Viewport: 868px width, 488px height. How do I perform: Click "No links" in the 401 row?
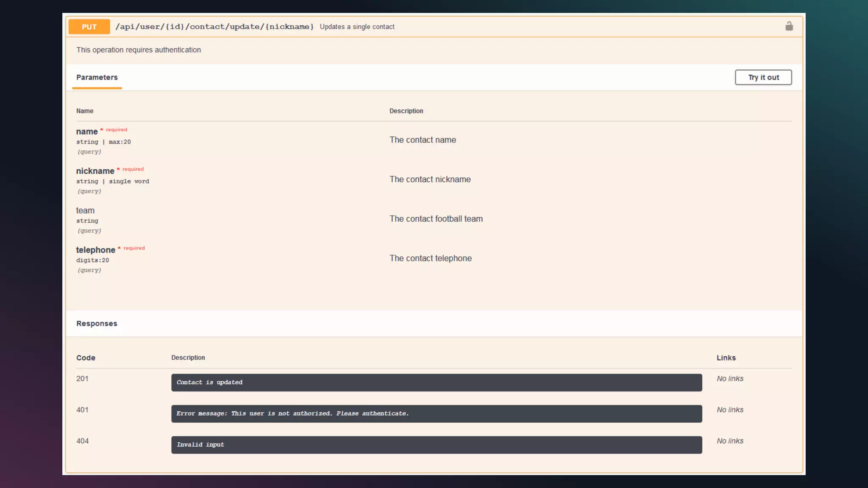coord(730,410)
